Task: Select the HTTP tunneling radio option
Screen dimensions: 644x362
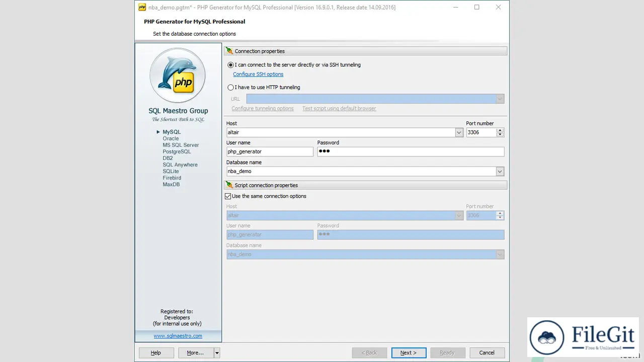Action: (231, 87)
